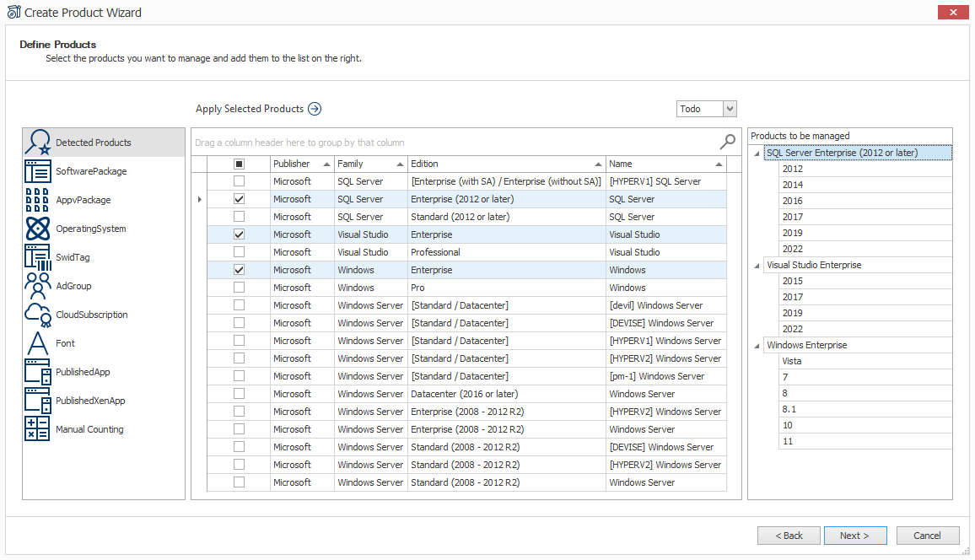
Task: Open the Manual Counting category
Action: coord(104,429)
